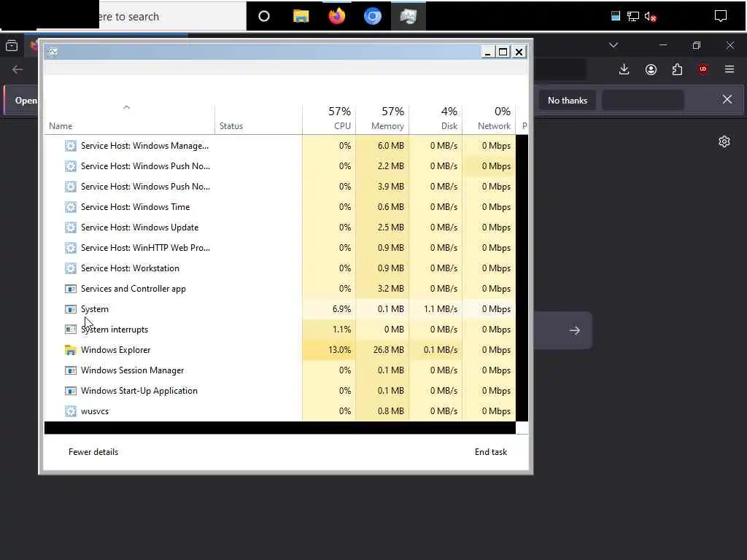Image resolution: width=747 pixels, height=560 pixels.
Task: Click Task Manager taskbar icon
Action: [x=409, y=17]
